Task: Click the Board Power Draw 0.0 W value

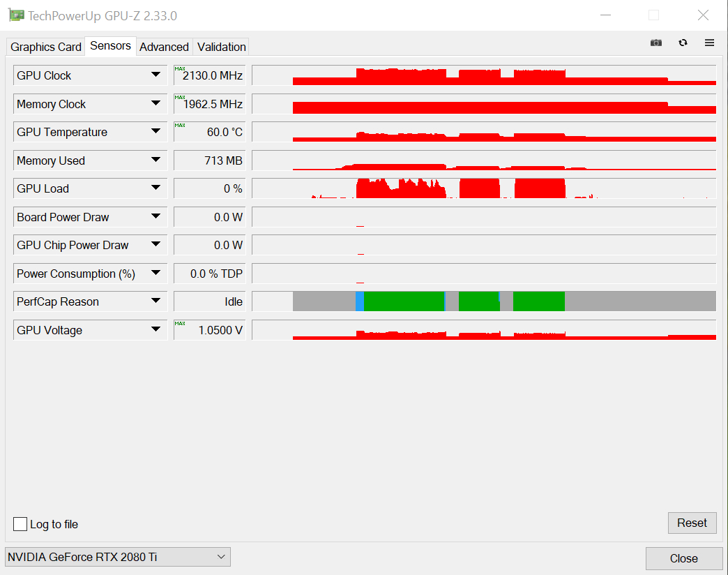Action: point(210,217)
